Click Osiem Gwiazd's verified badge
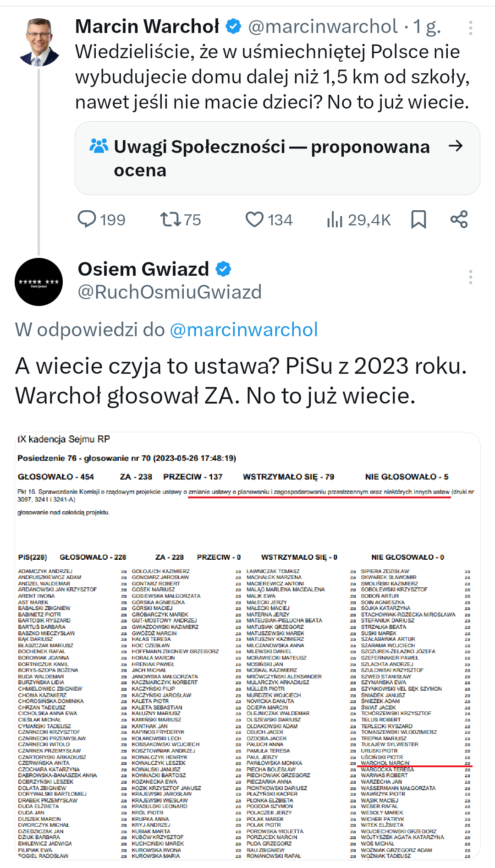This screenshot has height=868, width=495. coord(223,269)
